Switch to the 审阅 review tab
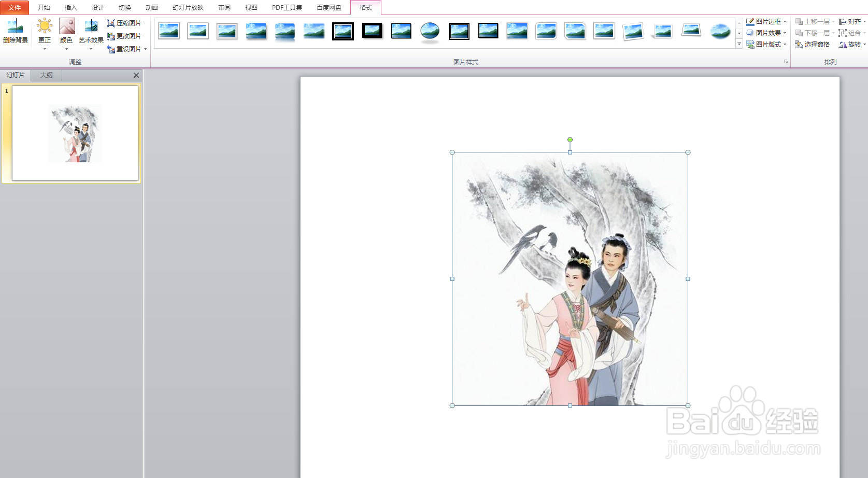This screenshot has width=868, height=478. pos(224,7)
